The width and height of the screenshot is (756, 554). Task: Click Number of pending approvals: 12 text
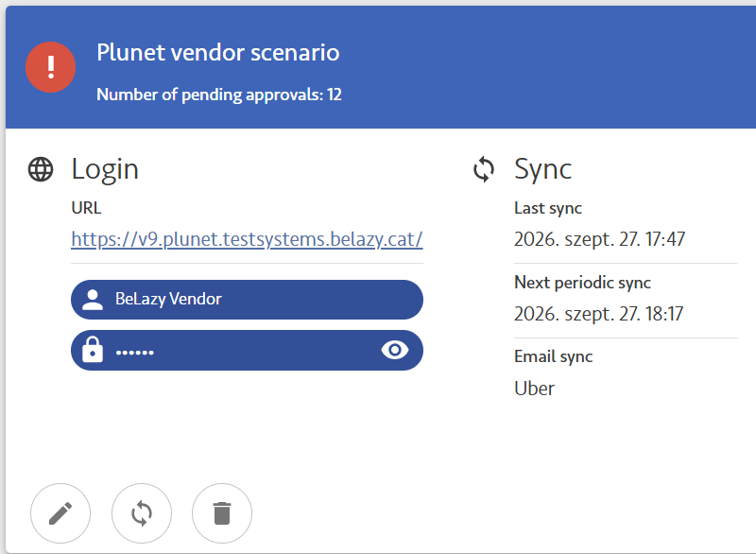[219, 95]
